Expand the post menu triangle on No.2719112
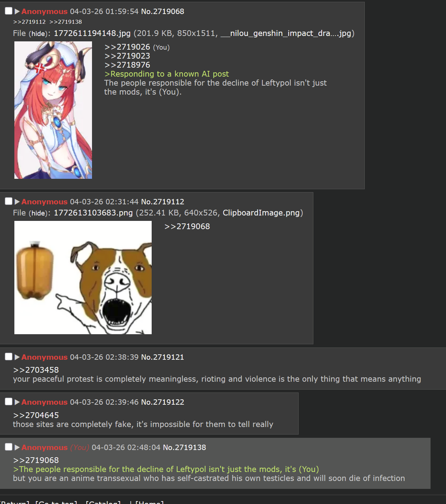The height and width of the screenshot is (504, 446). (17, 201)
